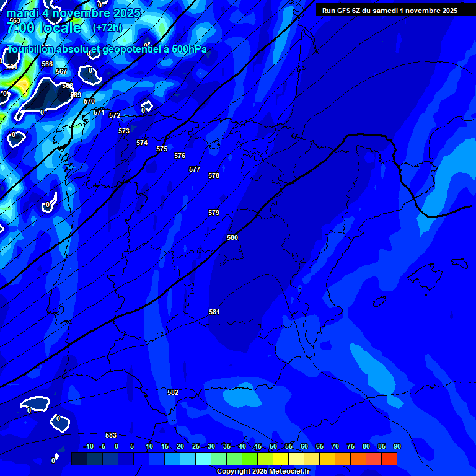Image resolution: width=476 pixels, height=476 pixels.
Task: Click the 578 contour label
Action: [214, 175]
